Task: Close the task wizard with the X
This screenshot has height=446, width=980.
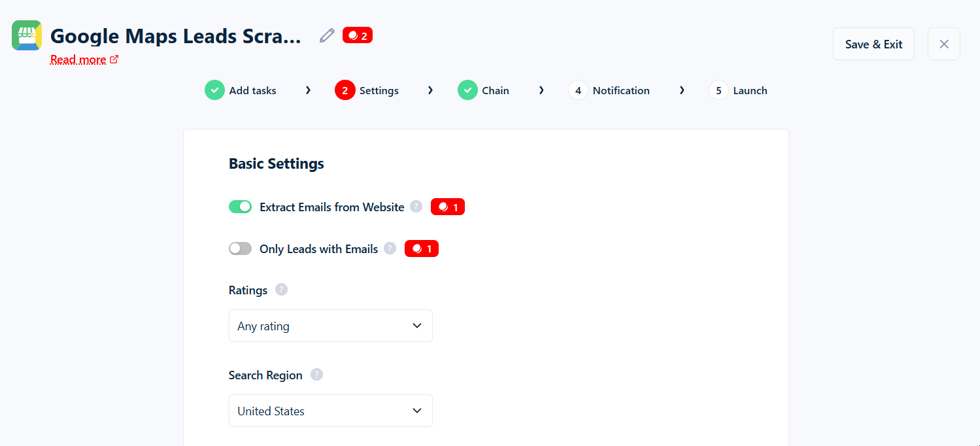Action: (944, 44)
